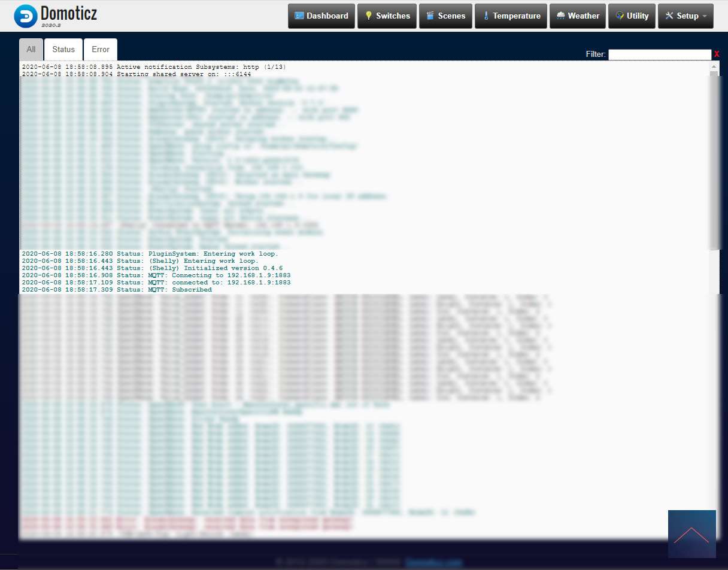
Task: Switch to the All log tab
Action: (31, 50)
